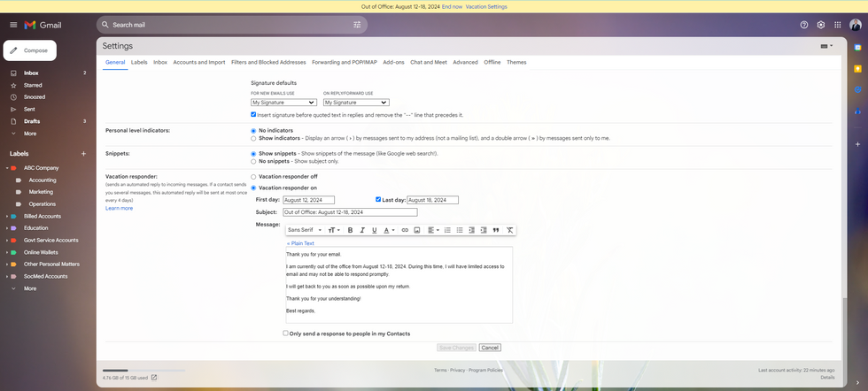Open storage management link icon
This screenshot has width=868, height=391.
point(154,378)
